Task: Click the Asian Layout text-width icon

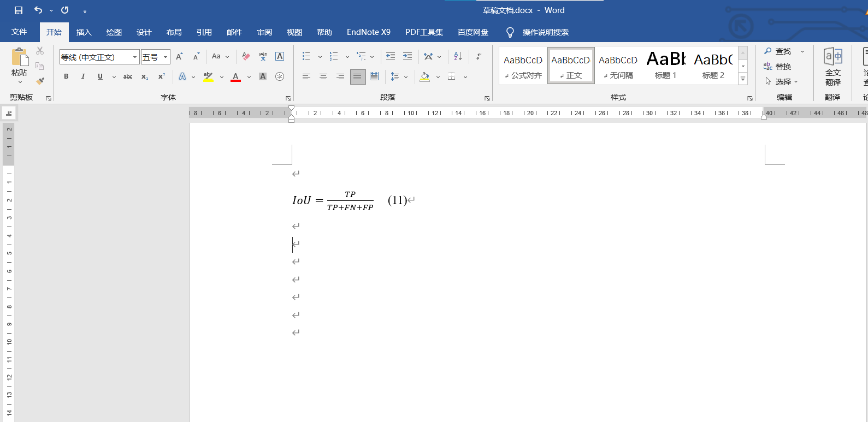Action: (x=428, y=56)
